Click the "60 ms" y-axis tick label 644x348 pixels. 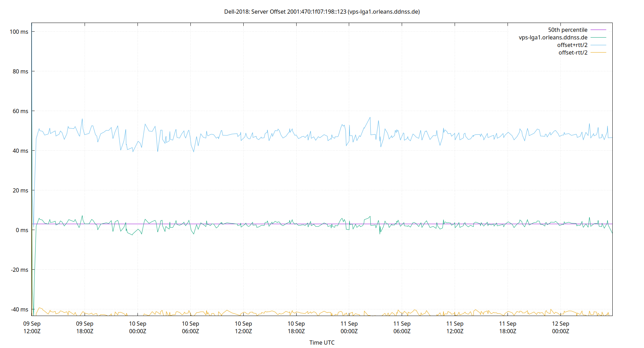click(x=21, y=111)
